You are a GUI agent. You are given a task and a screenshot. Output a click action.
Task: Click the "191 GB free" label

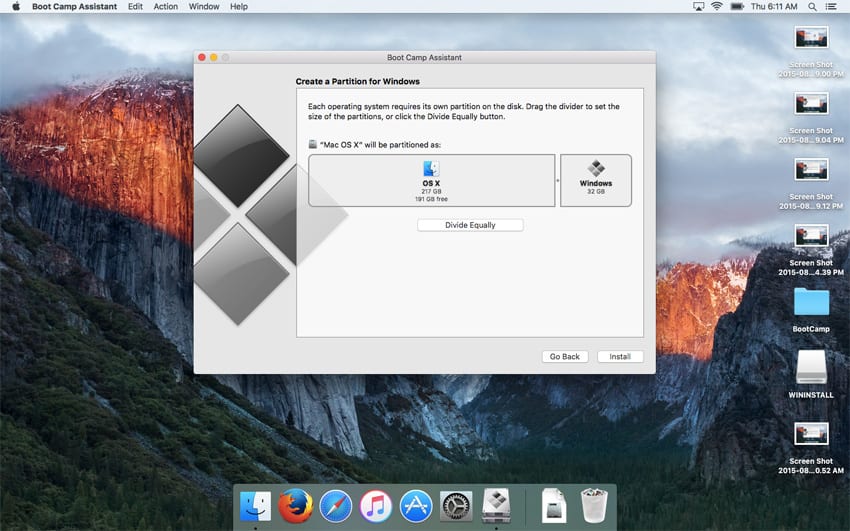(432, 199)
